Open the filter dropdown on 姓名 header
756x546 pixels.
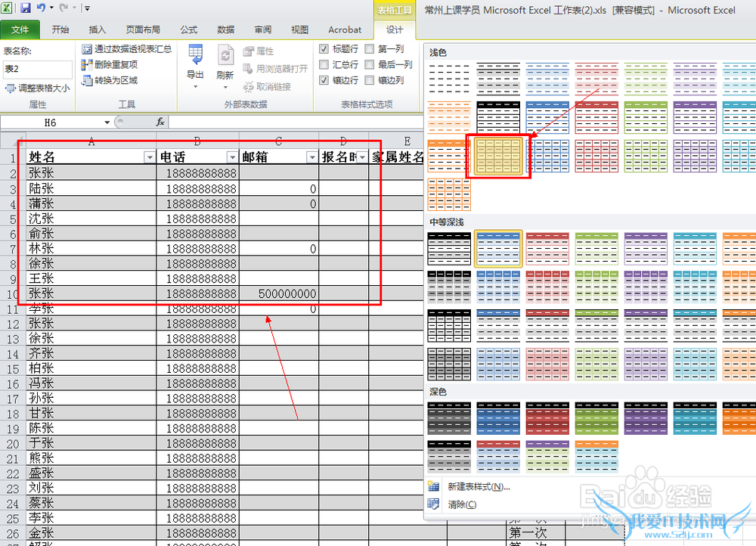(x=148, y=157)
